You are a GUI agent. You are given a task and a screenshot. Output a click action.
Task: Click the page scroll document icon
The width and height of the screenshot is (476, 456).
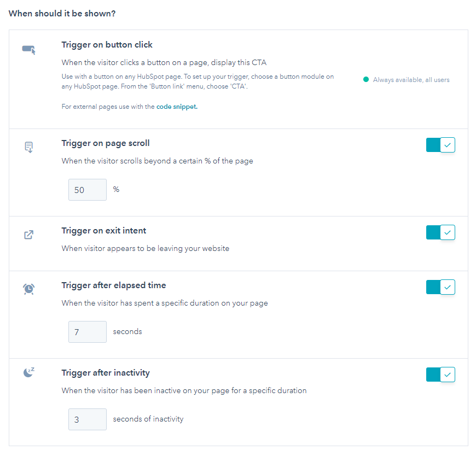coord(29,147)
